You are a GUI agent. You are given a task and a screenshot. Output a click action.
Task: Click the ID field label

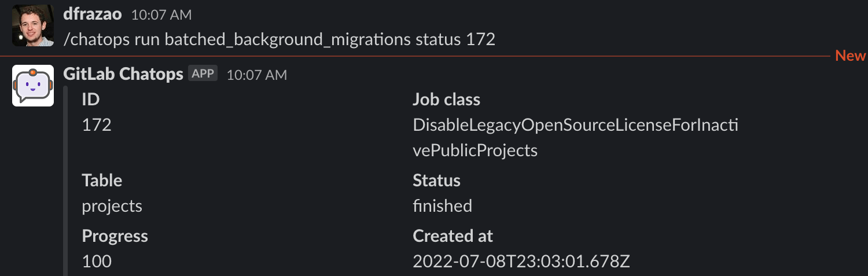coord(91,100)
